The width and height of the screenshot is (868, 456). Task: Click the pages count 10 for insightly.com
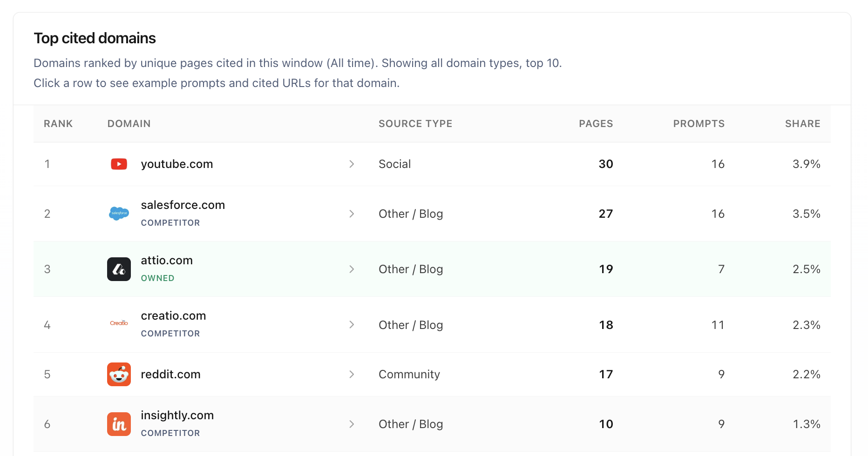pyautogui.click(x=606, y=424)
